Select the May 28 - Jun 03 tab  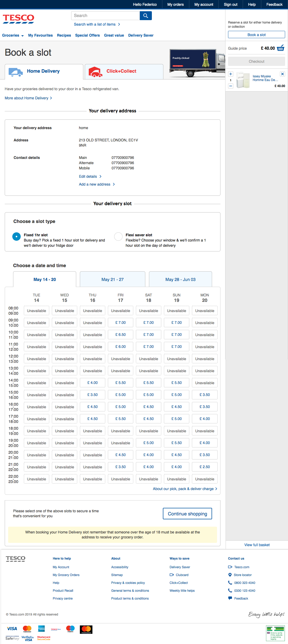tap(180, 279)
